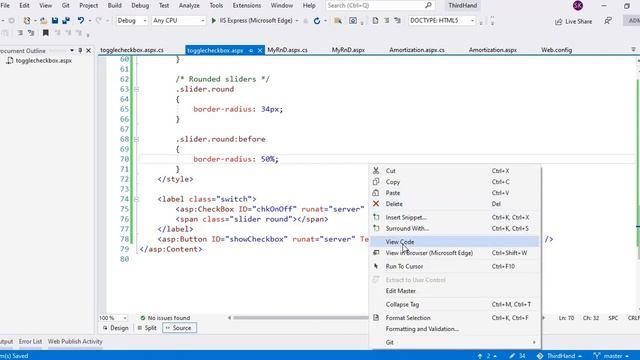Click the pending changes pencil in status bar
The height and width of the screenshot is (360, 640).
(x=512, y=356)
